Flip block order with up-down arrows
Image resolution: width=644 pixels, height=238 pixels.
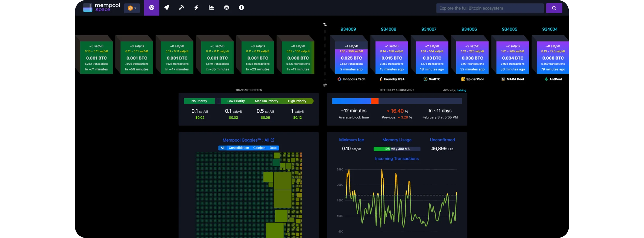325,24
